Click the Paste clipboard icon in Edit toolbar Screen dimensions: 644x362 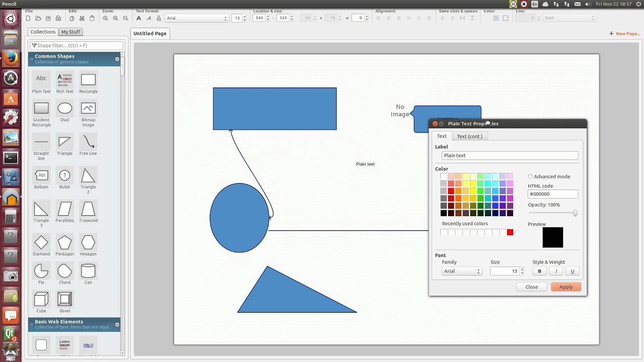[92, 18]
